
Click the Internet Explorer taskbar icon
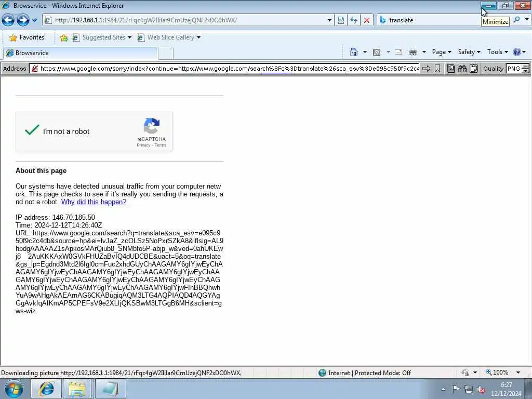pyautogui.click(x=46, y=389)
